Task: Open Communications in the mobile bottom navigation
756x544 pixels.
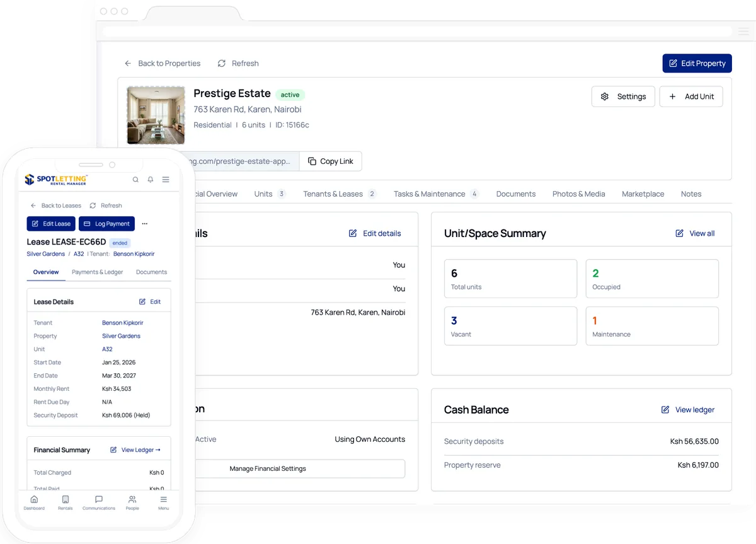Action: pyautogui.click(x=99, y=502)
